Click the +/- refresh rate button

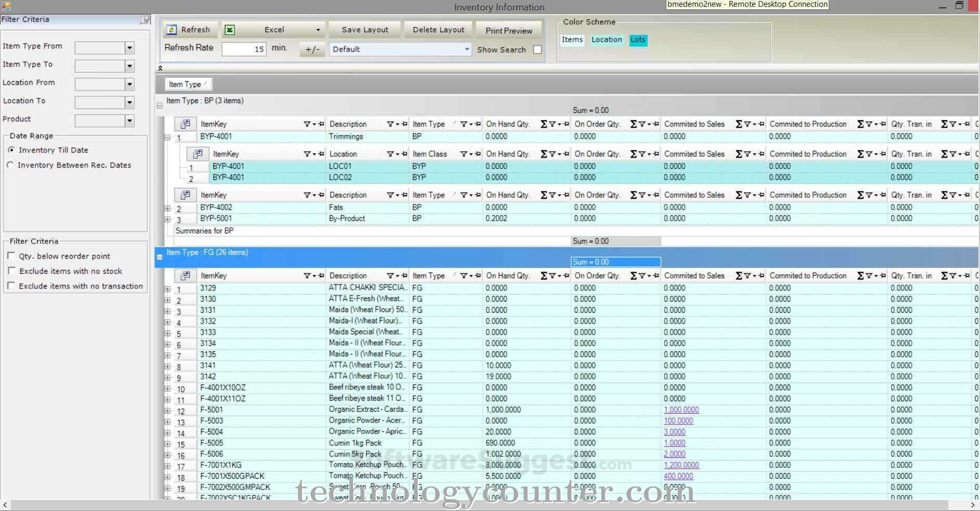312,49
